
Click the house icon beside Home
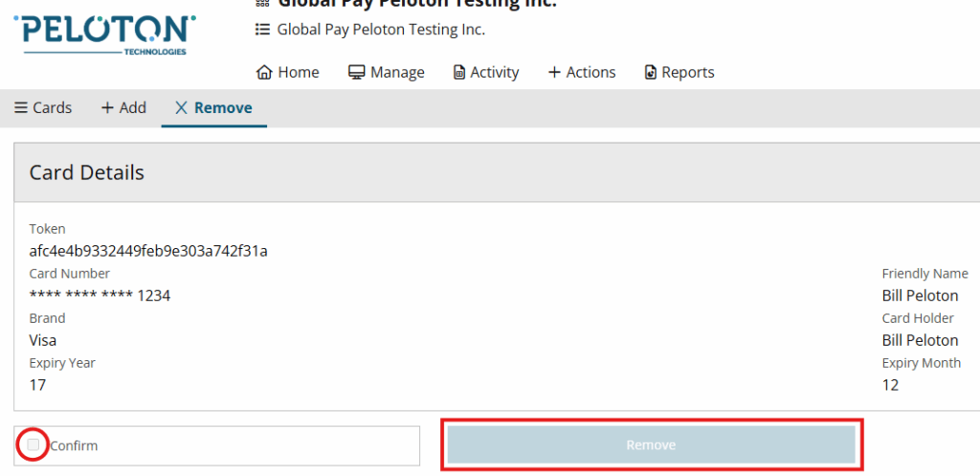coord(265,73)
